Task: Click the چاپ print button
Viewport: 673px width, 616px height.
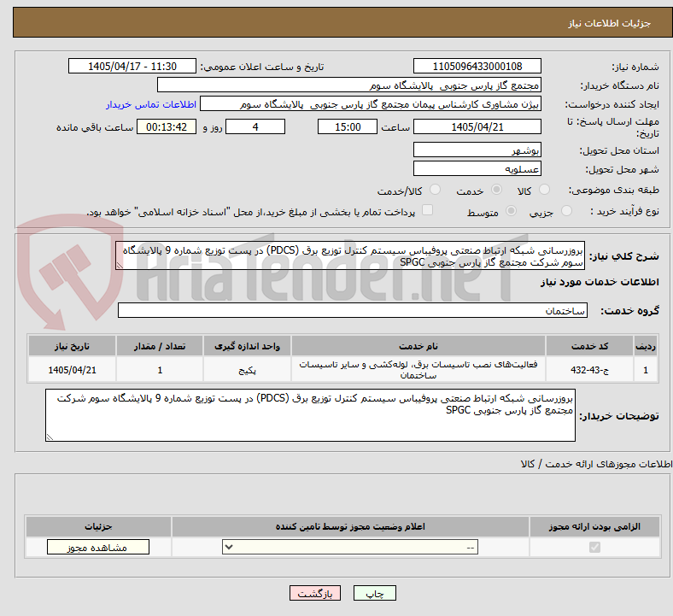Action: coord(375,593)
